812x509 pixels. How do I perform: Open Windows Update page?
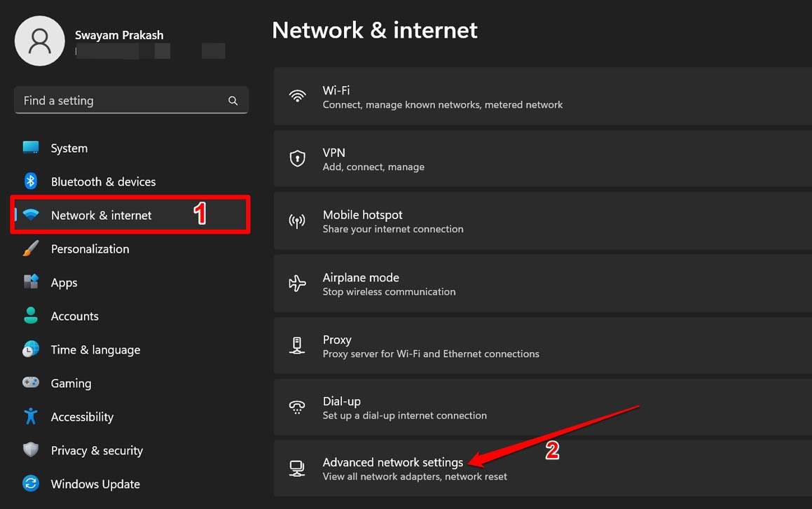click(x=130, y=484)
